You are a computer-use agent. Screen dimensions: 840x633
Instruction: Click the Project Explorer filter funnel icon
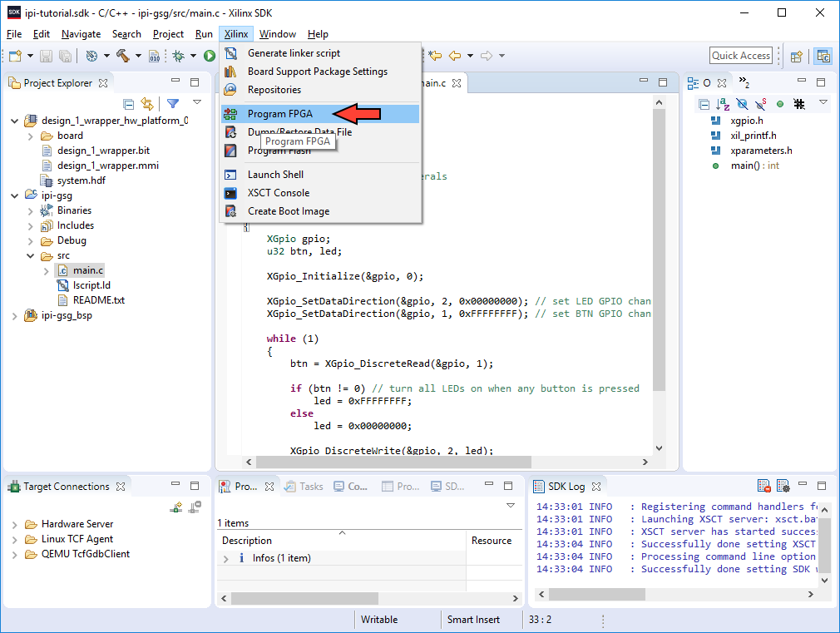click(173, 103)
